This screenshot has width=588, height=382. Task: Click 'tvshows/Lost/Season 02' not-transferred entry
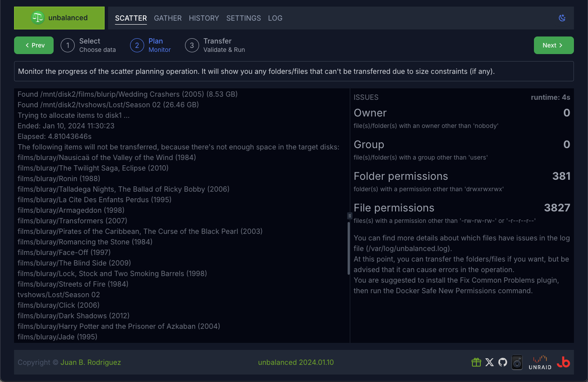[59, 295]
